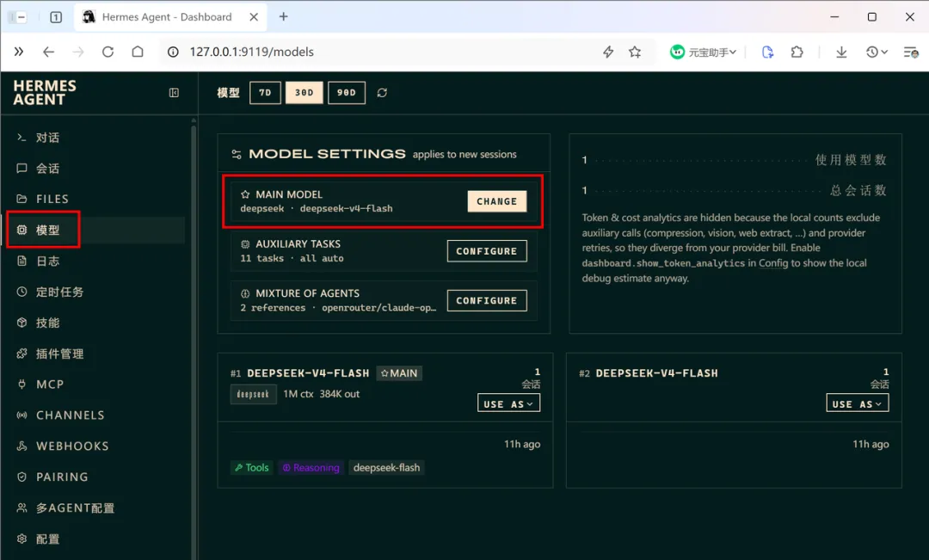Click the browser home icon

click(x=138, y=52)
